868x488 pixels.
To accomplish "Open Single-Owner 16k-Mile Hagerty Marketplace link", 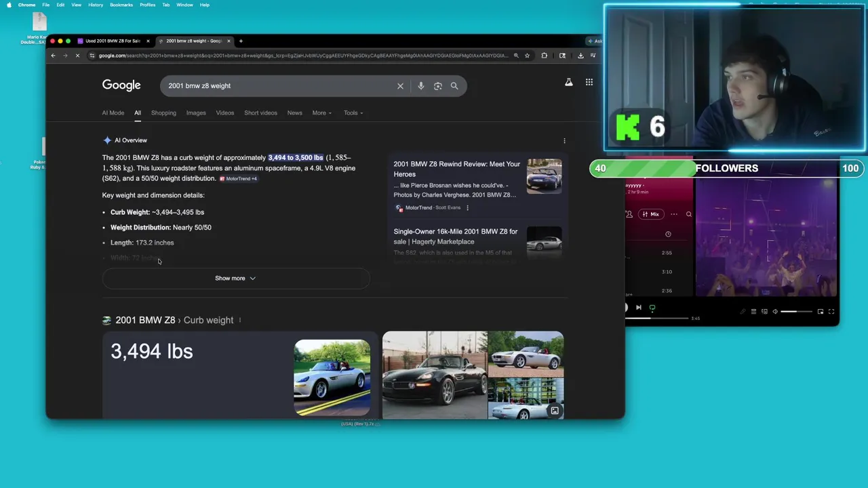I will [x=455, y=237].
